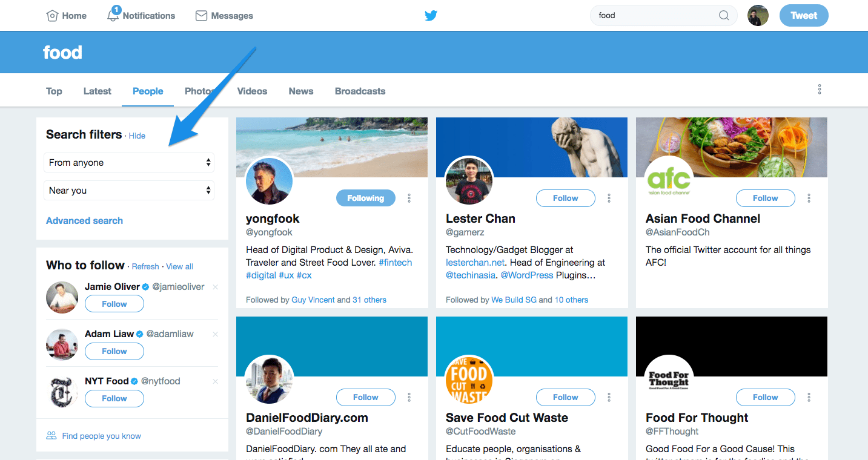Open Save Food Cut Waste avatar
Screen dimensions: 868x460
click(469, 380)
